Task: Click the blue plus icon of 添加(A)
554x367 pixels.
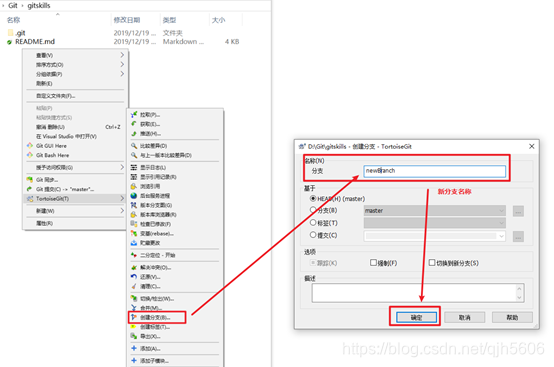Action: point(134,348)
